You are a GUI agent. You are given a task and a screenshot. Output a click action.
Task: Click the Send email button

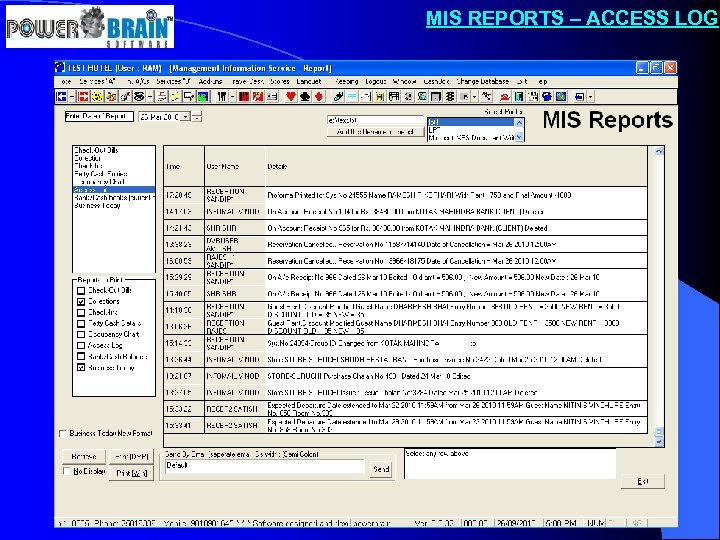click(381, 469)
